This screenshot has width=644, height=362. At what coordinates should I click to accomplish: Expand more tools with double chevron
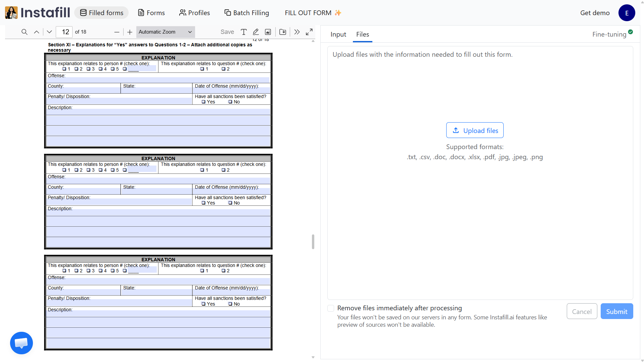coord(297,32)
